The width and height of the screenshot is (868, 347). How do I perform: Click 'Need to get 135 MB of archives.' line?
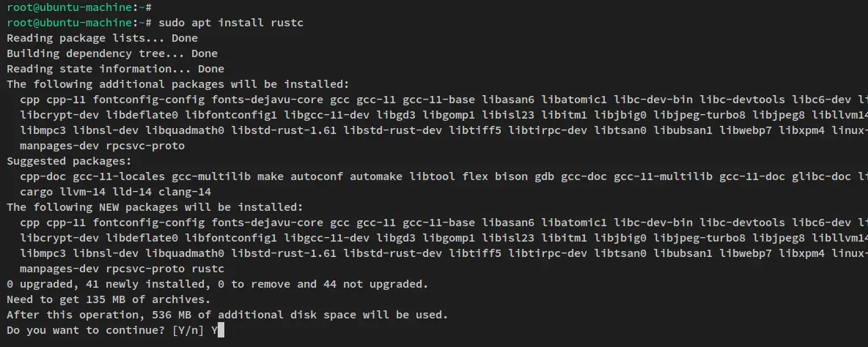coord(108,299)
